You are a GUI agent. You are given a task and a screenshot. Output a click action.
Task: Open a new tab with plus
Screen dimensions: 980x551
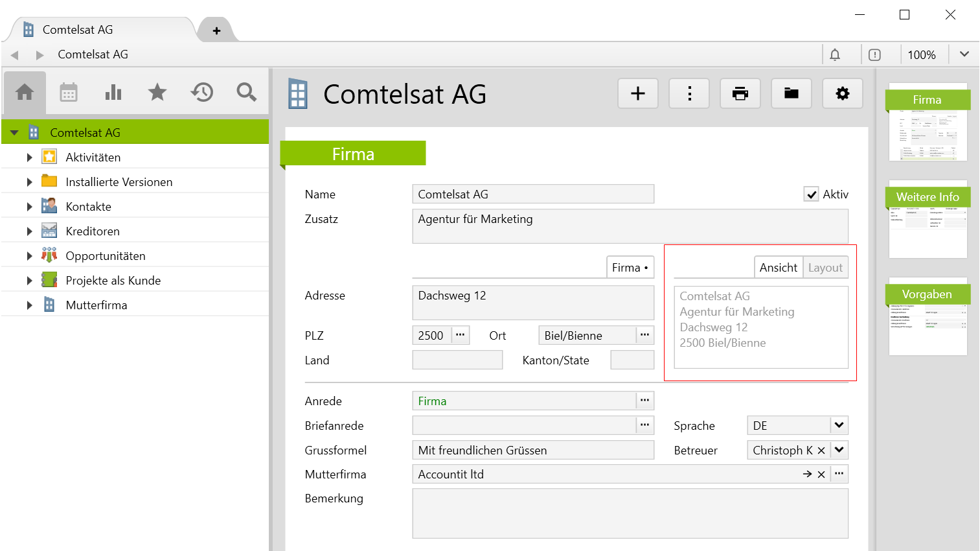pos(216,30)
